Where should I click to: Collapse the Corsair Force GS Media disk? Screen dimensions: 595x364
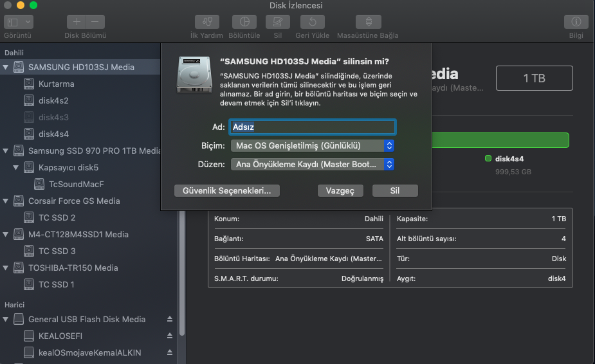(x=6, y=201)
